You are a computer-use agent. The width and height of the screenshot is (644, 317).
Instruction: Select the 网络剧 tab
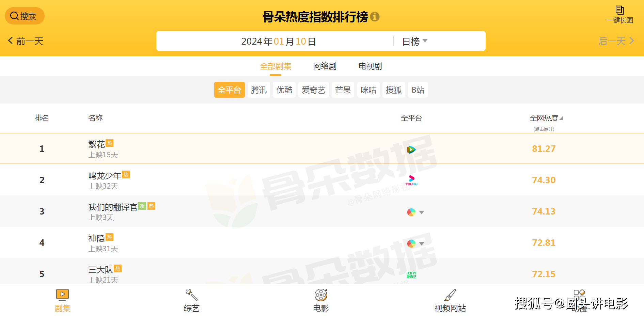coord(325,66)
